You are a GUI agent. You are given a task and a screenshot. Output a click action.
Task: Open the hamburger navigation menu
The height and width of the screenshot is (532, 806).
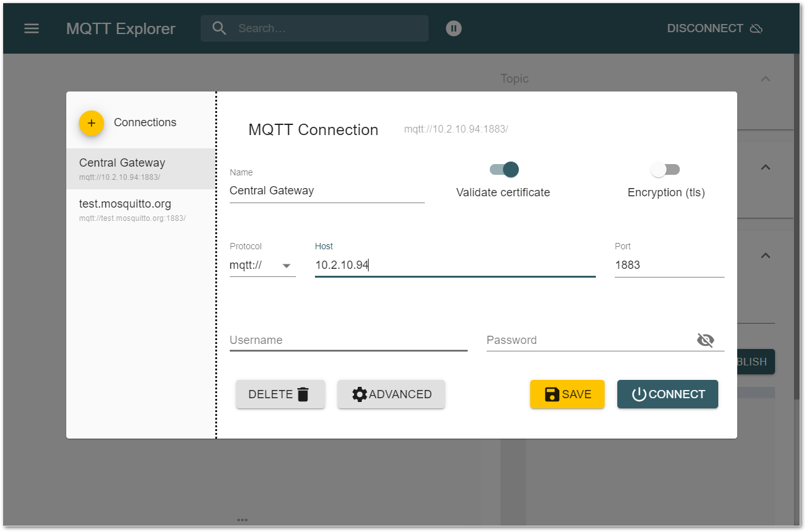click(31, 28)
